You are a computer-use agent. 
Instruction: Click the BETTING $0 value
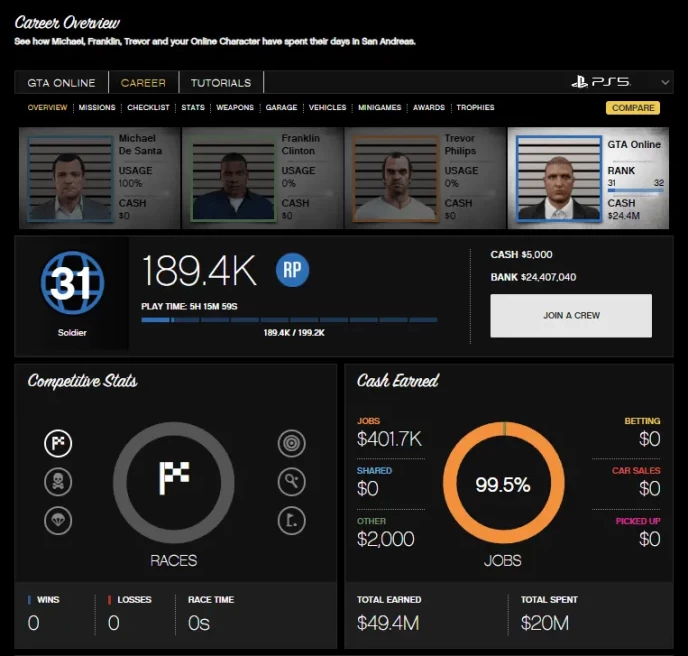[649, 439]
